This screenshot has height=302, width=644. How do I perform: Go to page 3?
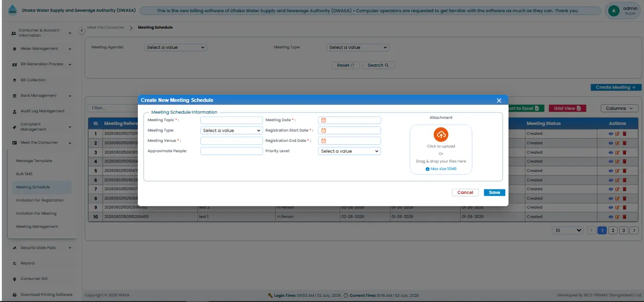point(623,231)
